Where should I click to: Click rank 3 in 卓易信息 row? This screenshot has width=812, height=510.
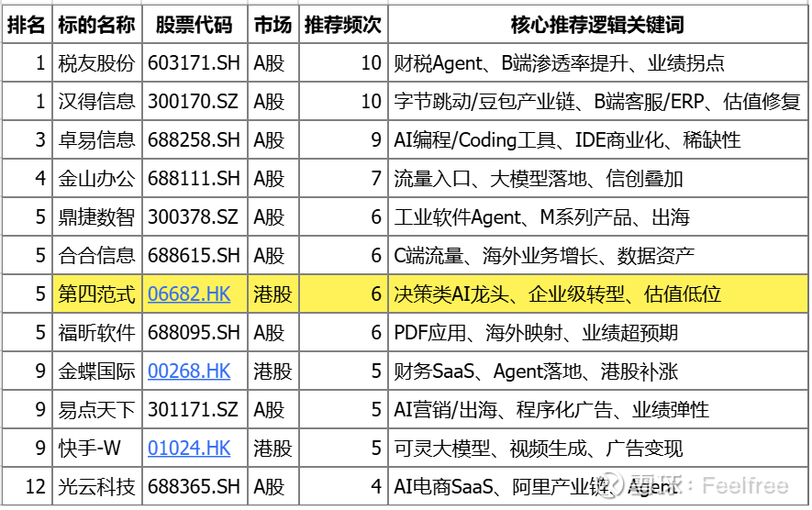27,139
